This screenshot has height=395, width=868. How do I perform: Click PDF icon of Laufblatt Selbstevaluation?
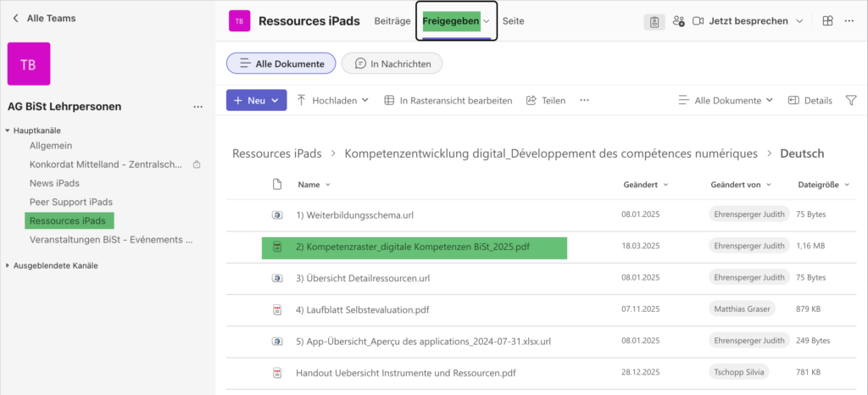(x=277, y=309)
